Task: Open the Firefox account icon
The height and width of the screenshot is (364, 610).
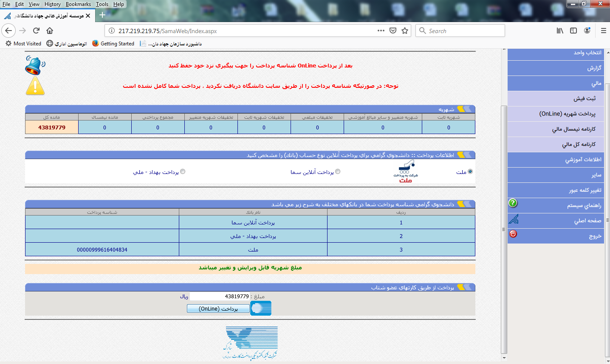Action: click(x=587, y=31)
